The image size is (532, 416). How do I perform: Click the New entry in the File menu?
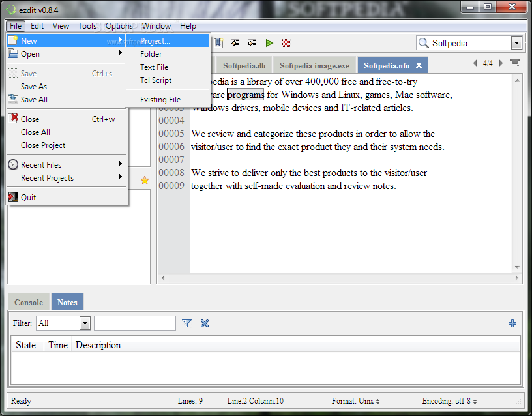click(x=66, y=40)
